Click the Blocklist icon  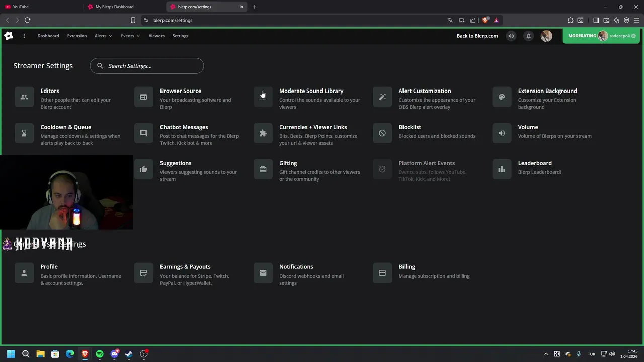(x=382, y=133)
